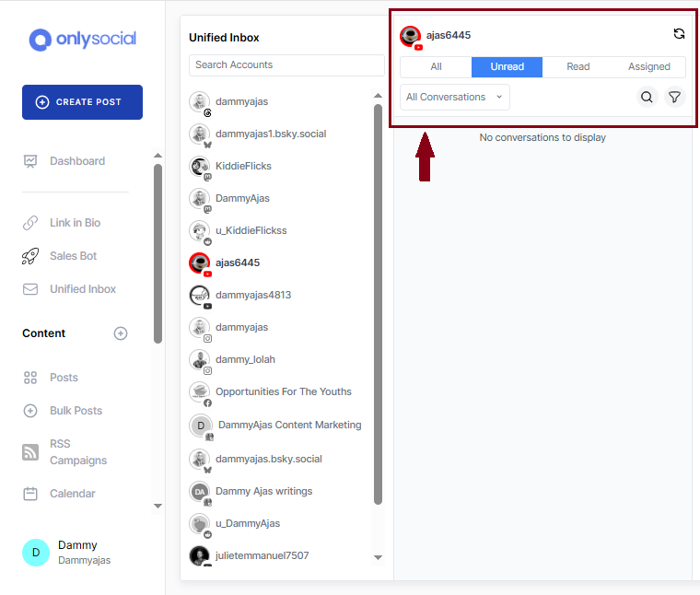
Task: Open the Dammy user profile avatar
Action: 36,553
